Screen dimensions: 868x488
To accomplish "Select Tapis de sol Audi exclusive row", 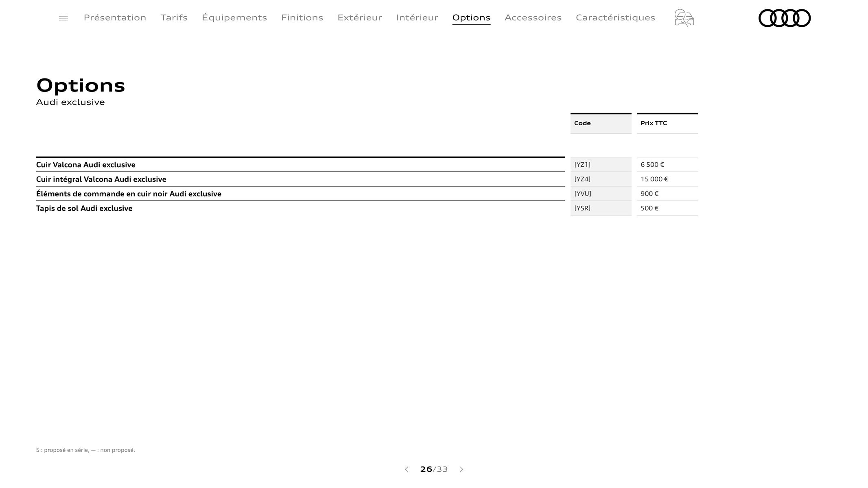I will [300, 208].
